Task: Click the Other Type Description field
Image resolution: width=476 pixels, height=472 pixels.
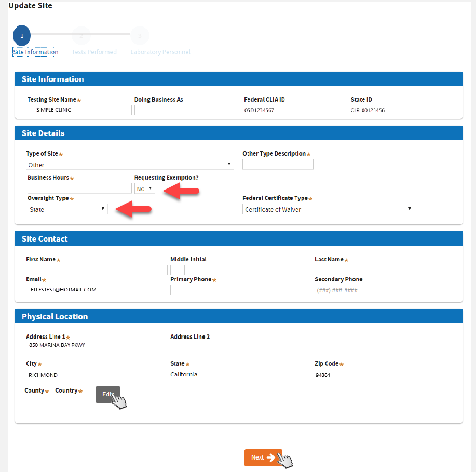Action: tap(278, 165)
